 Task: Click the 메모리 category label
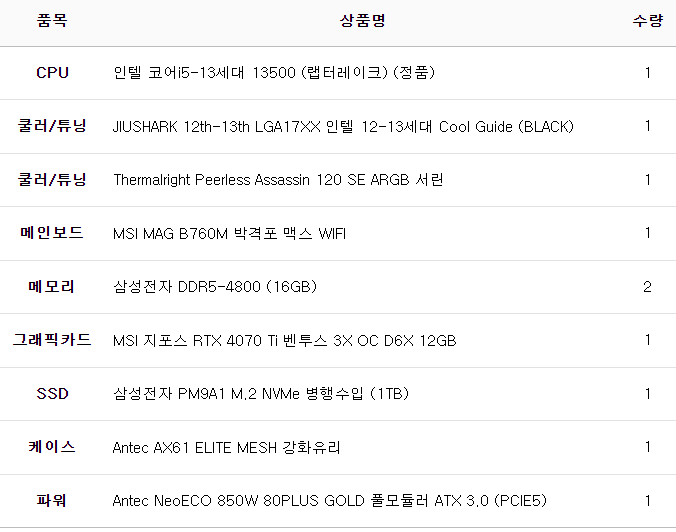[52, 287]
